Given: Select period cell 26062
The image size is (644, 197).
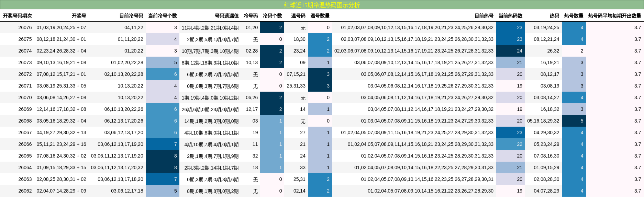Looking at the screenshot, I should tap(25, 191).
